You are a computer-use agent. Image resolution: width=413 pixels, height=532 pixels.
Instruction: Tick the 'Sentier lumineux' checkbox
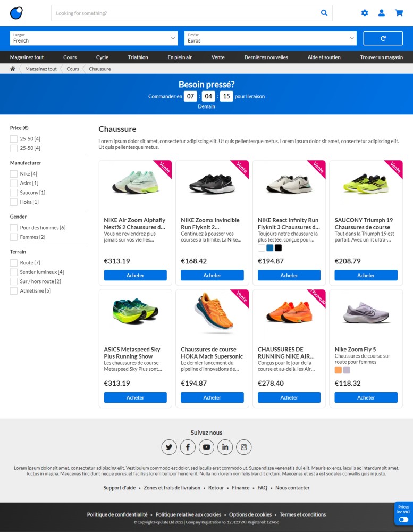pyautogui.click(x=14, y=272)
